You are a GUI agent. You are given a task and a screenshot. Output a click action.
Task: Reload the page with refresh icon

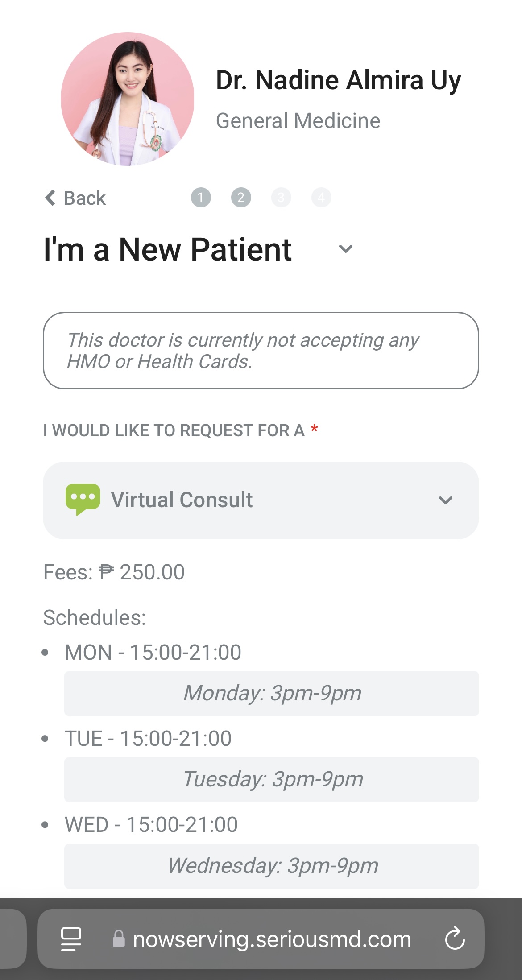(x=455, y=939)
